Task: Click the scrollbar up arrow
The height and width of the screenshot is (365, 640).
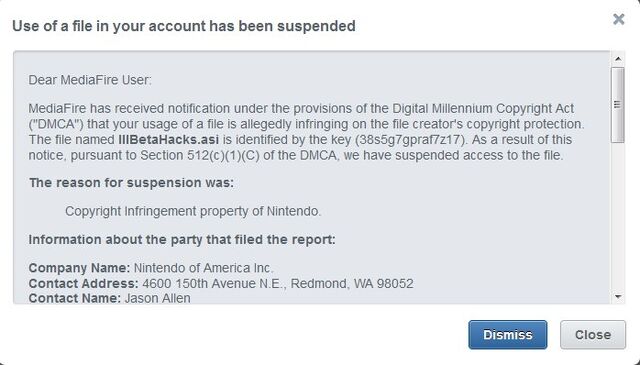Action: click(618, 59)
